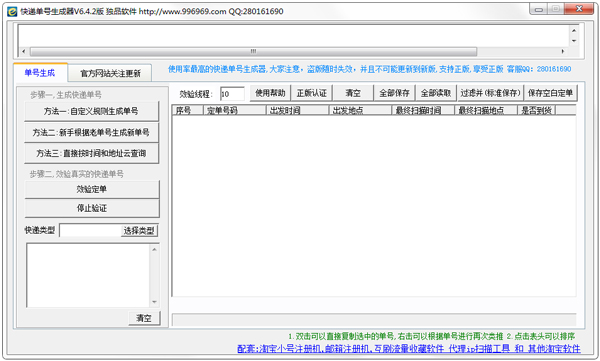The height and width of the screenshot is (361, 600).
Task: Sort by the 定单号码 column header
Action: 234,110
